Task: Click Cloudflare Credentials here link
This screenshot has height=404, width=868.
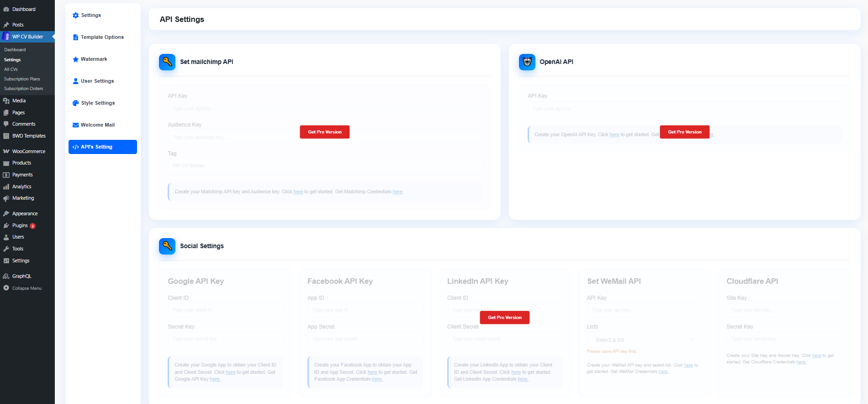Action: 801,362
